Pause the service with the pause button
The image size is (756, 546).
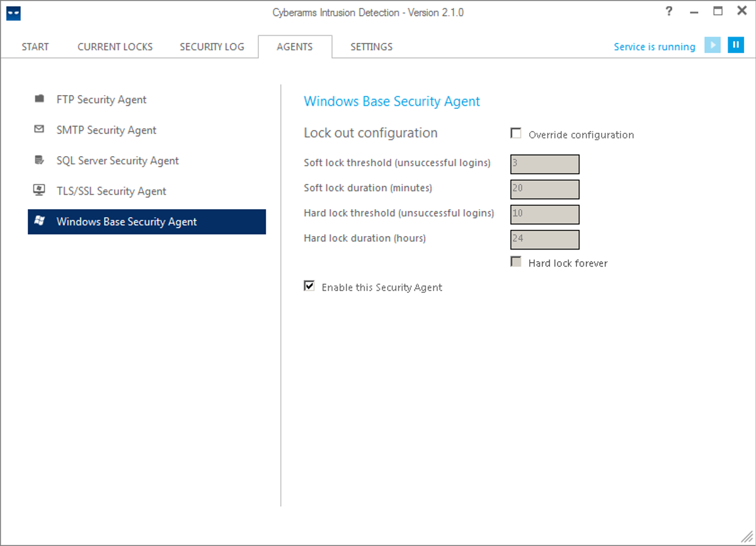coord(736,45)
